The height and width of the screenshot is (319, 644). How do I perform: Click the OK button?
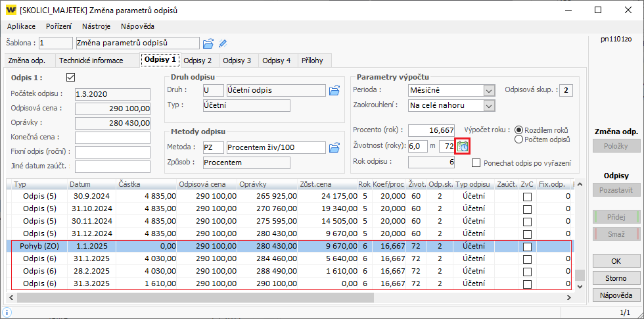click(x=616, y=260)
